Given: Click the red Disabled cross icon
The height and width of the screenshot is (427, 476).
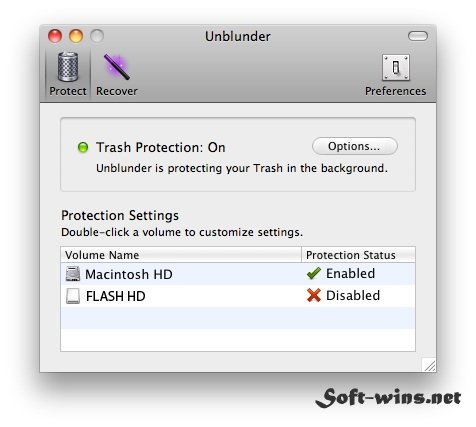Looking at the screenshot, I should pos(314,295).
